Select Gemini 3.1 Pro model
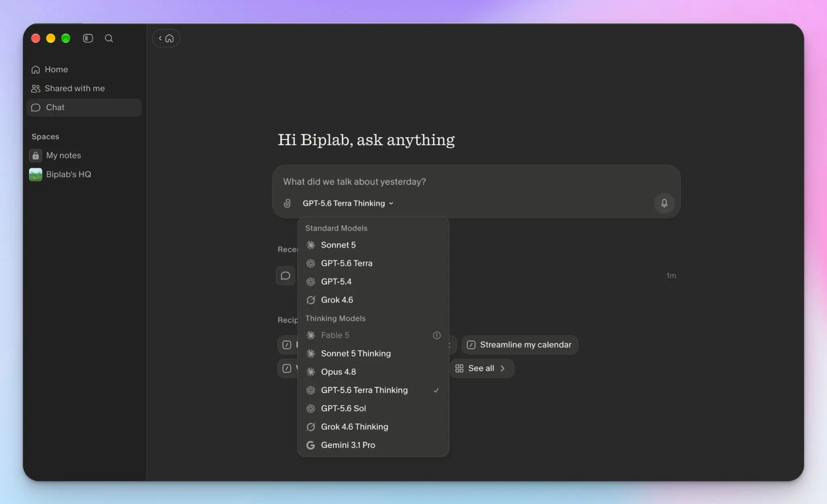This screenshot has width=827, height=504. 373,445
